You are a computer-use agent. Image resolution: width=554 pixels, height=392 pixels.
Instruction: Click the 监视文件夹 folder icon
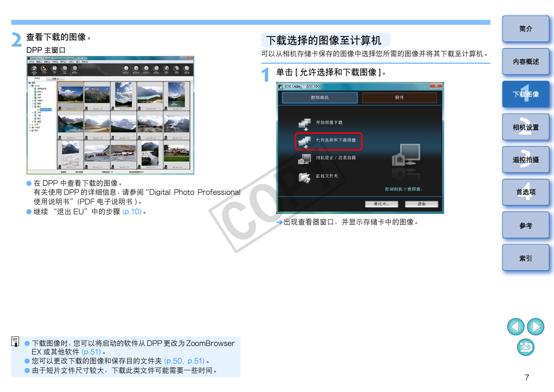(305, 177)
